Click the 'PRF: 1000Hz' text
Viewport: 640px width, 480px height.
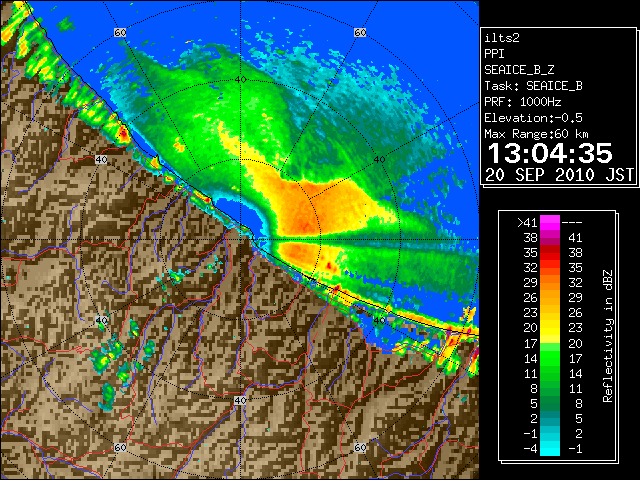point(522,102)
